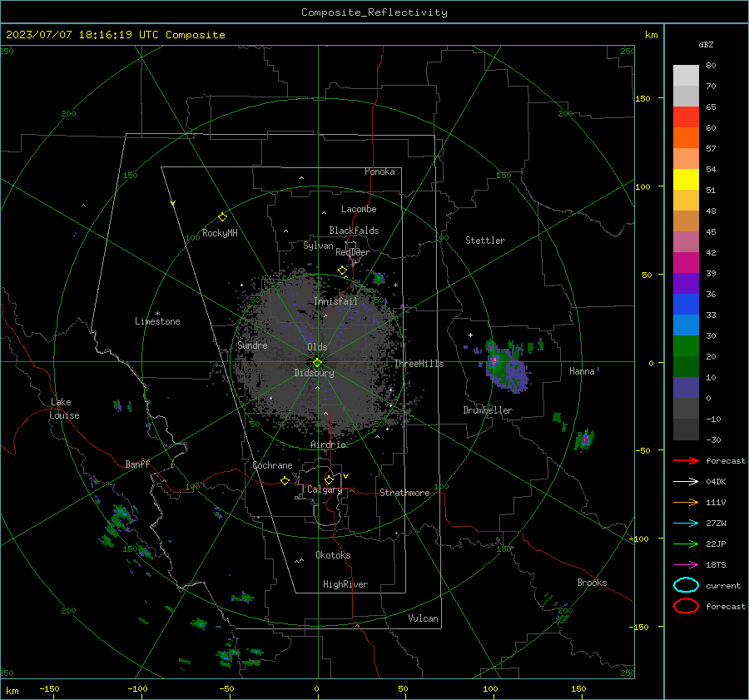Click the yellow radar site marker near Olds
749x700 pixels.
(317, 363)
